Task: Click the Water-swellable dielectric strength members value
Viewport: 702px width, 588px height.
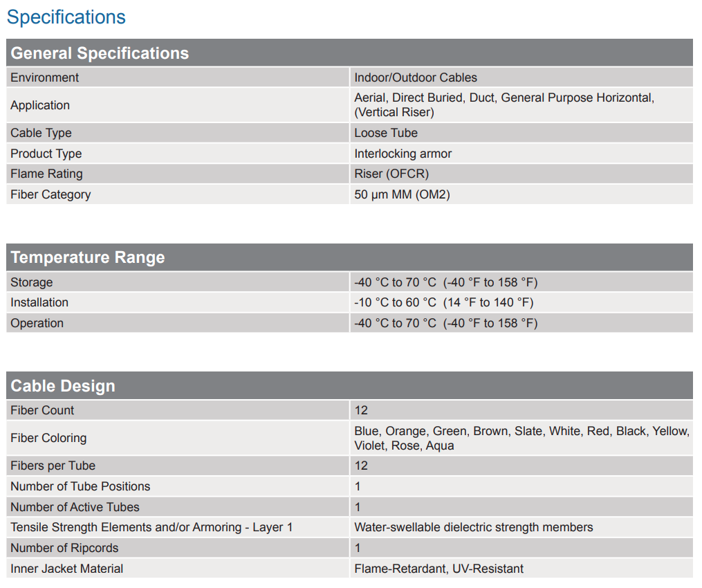Action: (x=474, y=527)
